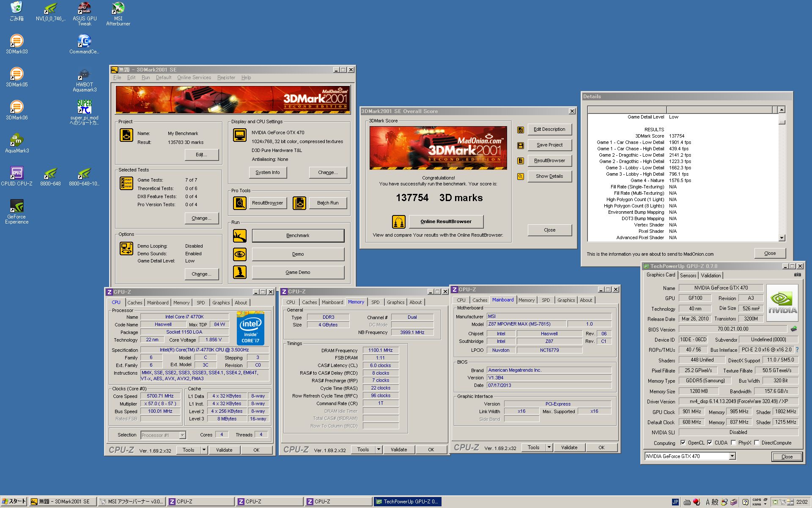
Task: Click the Demo eye icon
Action: [x=240, y=254]
